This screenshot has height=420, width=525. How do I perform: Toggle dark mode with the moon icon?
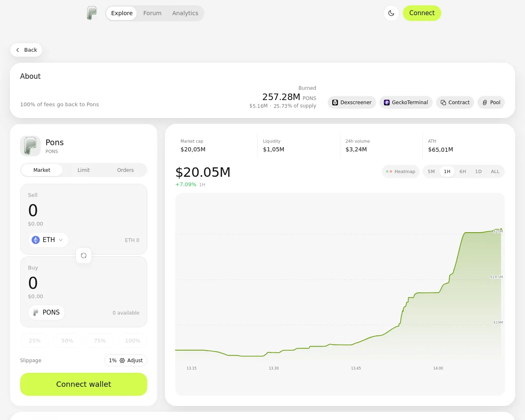click(x=391, y=13)
